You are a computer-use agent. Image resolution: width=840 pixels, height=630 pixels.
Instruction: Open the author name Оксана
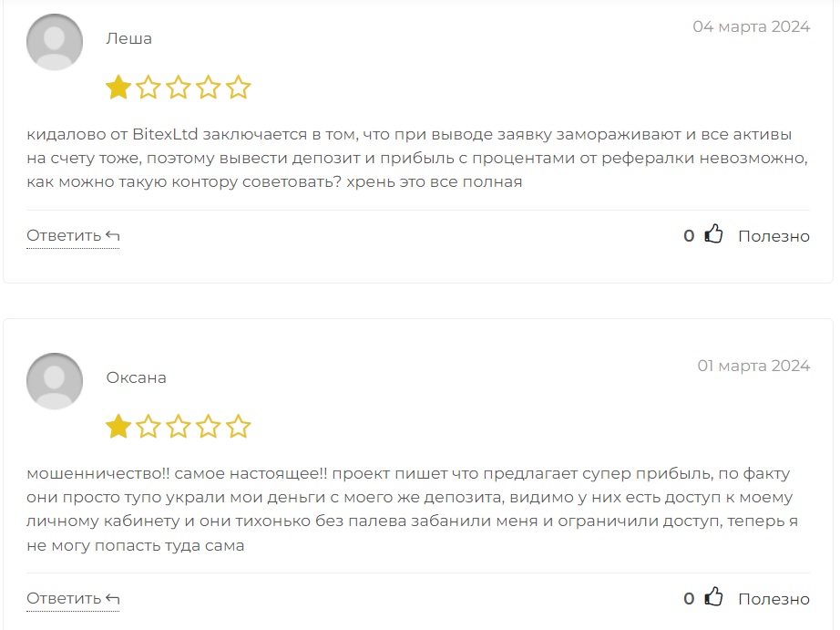point(136,378)
